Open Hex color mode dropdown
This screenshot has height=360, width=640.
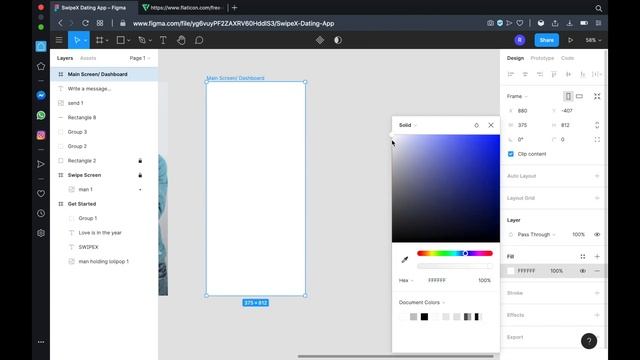click(406, 280)
